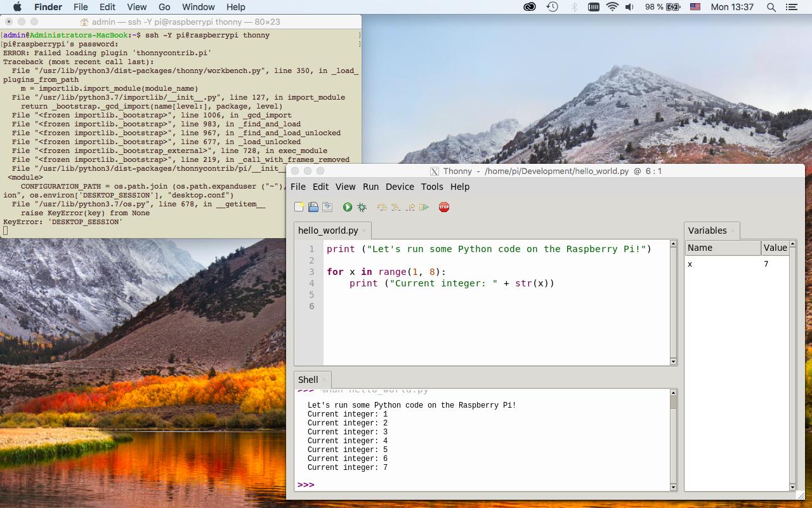Open Finder's Window menu
Screen dimensions: 812x508
[199, 7]
